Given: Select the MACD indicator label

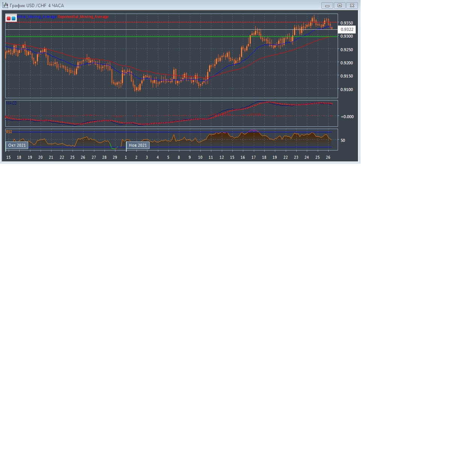Looking at the screenshot, I should coord(11,103).
